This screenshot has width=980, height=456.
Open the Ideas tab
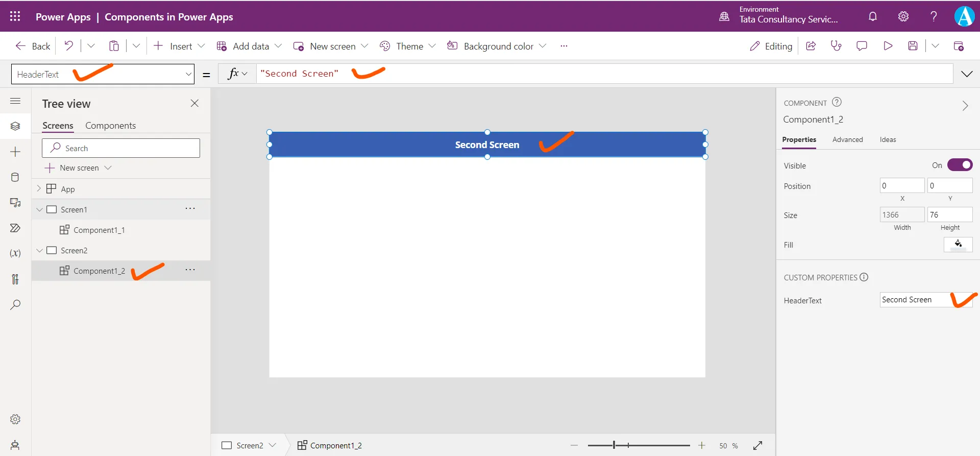(888, 139)
